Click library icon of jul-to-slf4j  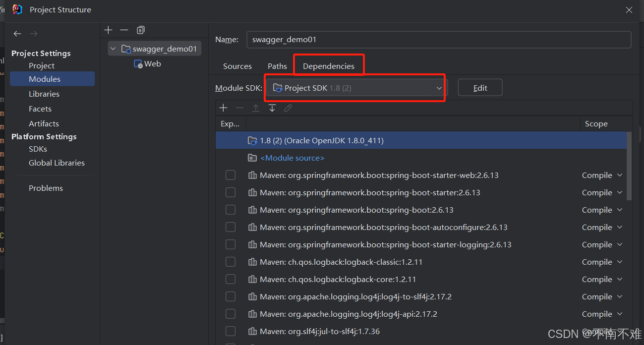(x=252, y=331)
